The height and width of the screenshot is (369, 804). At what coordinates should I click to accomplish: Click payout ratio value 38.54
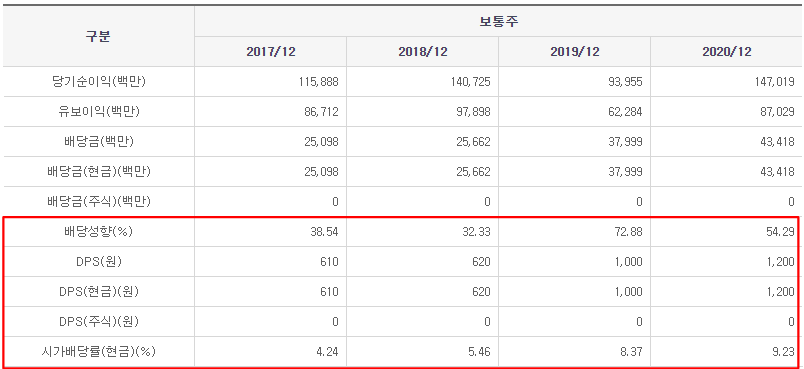[325, 232]
